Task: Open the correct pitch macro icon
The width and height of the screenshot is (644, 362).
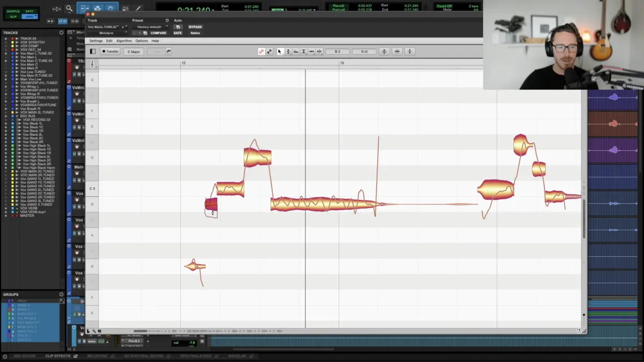Action: point(384,51)
